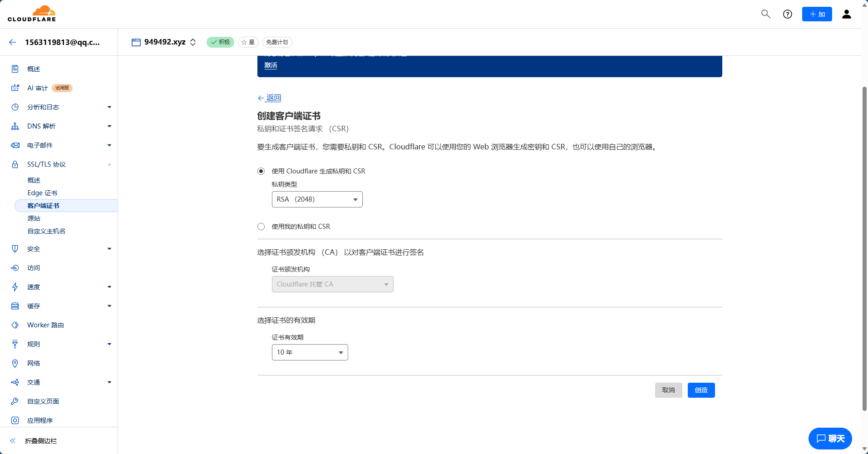Screen dimensions: 868x454
Task: Open Edge 证书 submenu item
Action: (x=42, y=193)
